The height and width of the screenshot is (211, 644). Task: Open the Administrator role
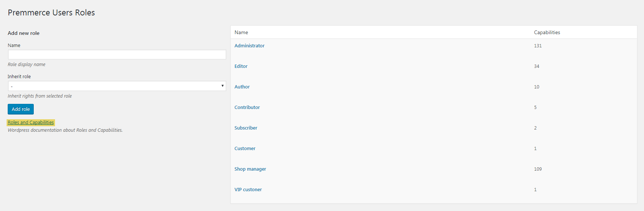[x=249, y=46]
